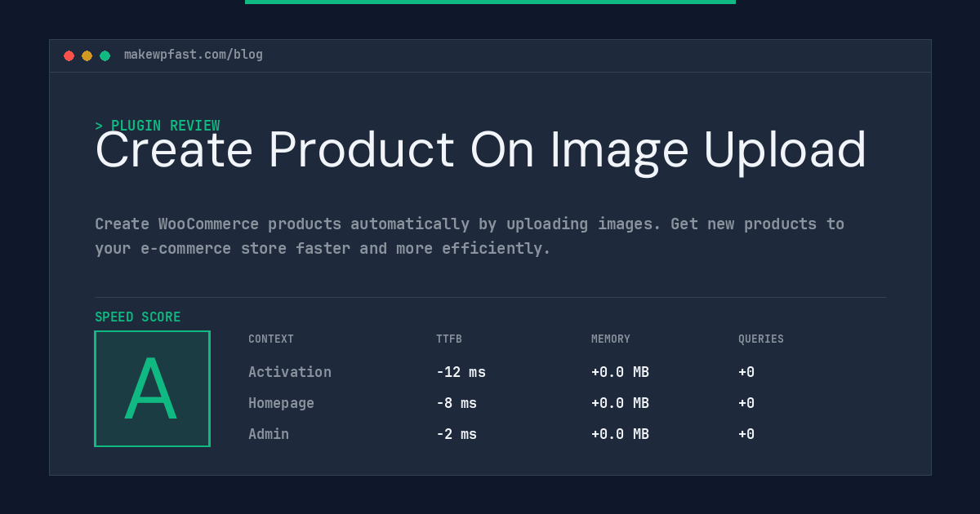
Task: Click the 'CONTEXT' column header
Action: [271, 339]
